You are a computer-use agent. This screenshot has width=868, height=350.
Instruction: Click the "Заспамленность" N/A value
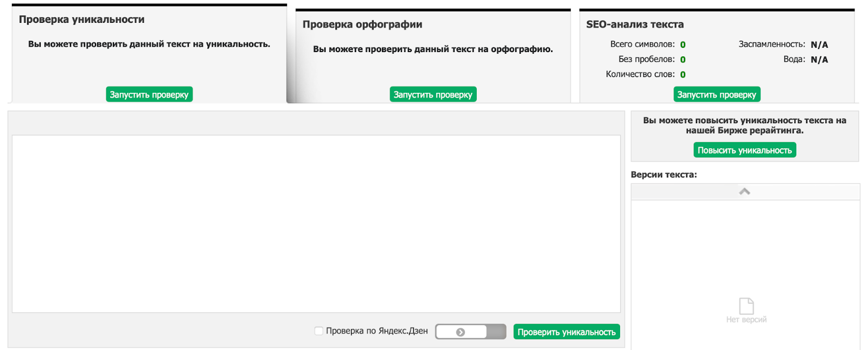pos(819,44)
